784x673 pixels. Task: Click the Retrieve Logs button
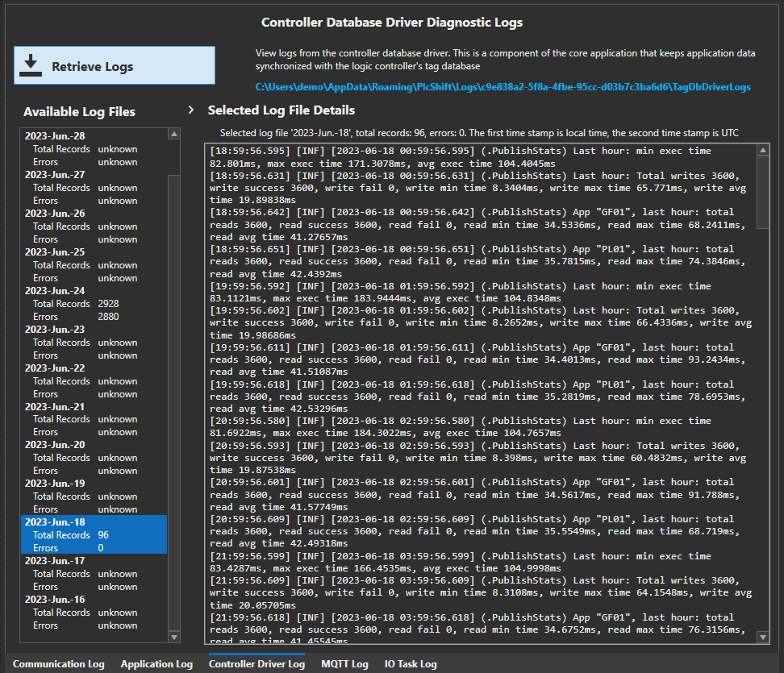coord(115,65)
